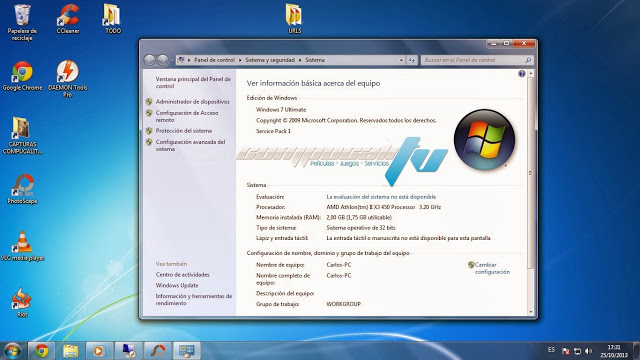Click the Sistema y seguridad breadcrumb
This screenshot has width=640, height=360.
[x=270, y=60]
